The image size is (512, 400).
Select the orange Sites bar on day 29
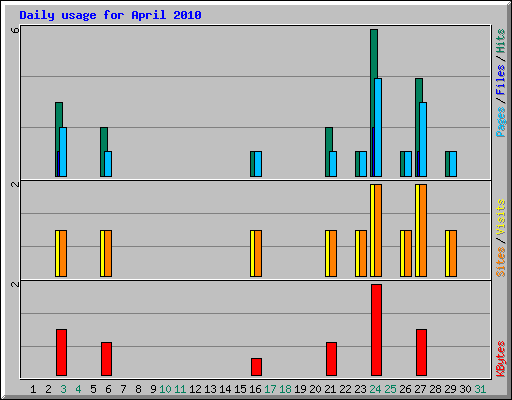pyautogui.click(x=453, y=253)
